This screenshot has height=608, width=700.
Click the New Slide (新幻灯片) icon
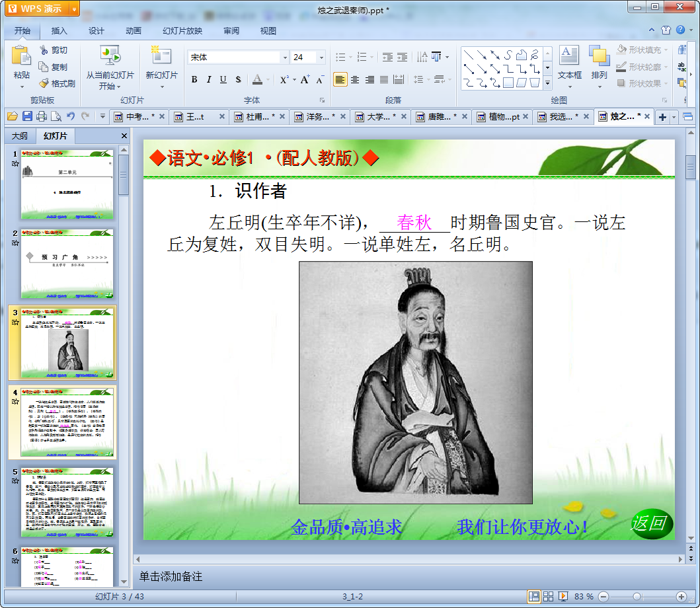tap(161, 56)
